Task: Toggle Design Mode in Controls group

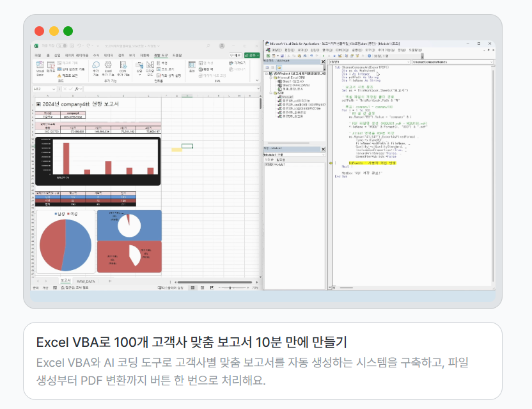Action: 150,70
